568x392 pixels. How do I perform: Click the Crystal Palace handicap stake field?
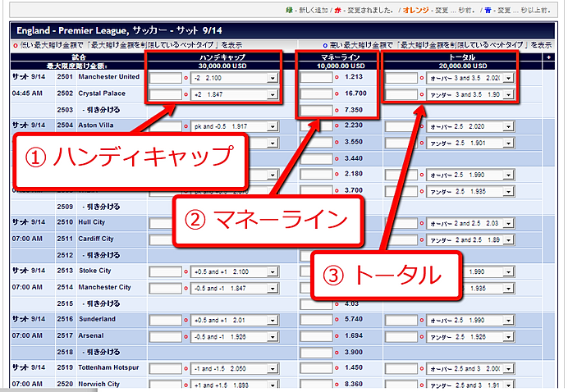[166, 94]
